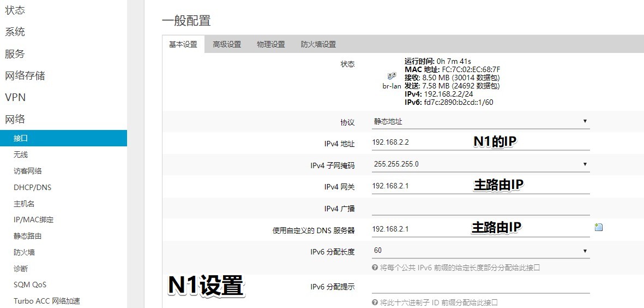The height and width of the screenshot is (308, 644).
Task: Click help icon beside hexadecimal sub ID hint
Action: click(375, 302)
